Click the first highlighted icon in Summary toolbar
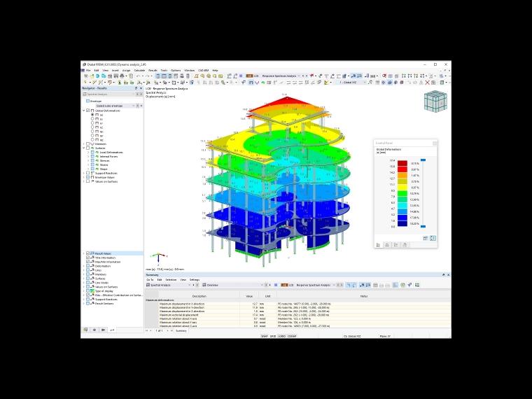This screenshot has height=399, width=532. (349, 285)
